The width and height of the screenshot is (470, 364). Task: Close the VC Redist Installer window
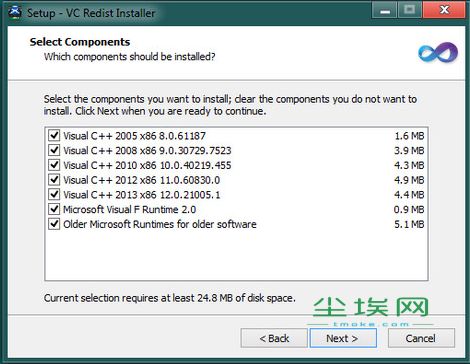(444, 10)
